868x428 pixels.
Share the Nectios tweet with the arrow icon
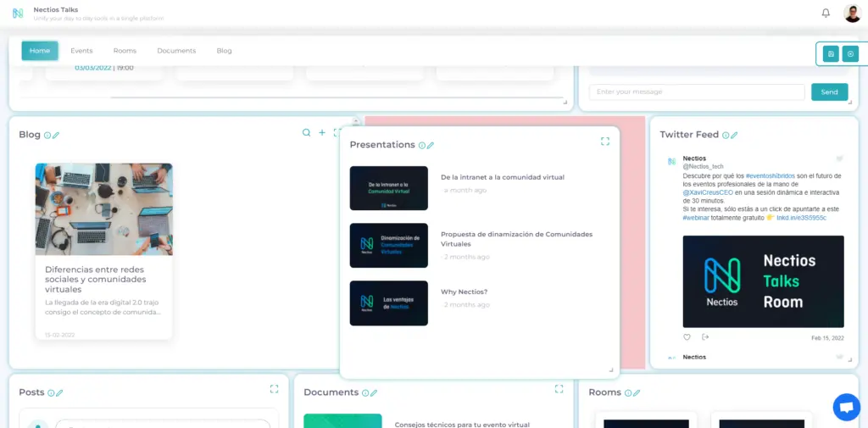pos(705,336)
